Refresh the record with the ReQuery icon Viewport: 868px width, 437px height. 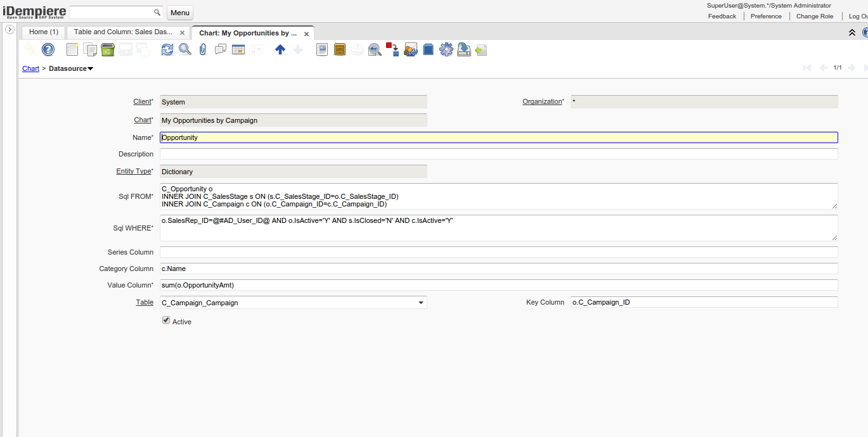(167, 49)
